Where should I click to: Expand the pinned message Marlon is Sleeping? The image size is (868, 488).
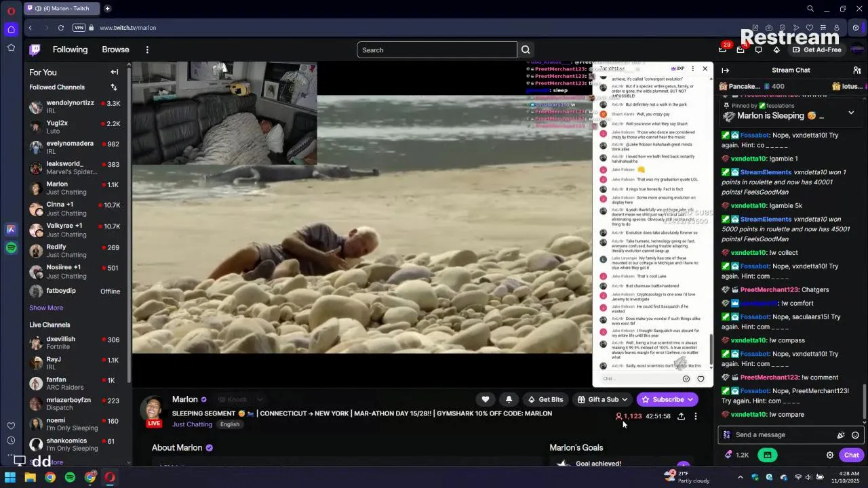click(851, 113)
